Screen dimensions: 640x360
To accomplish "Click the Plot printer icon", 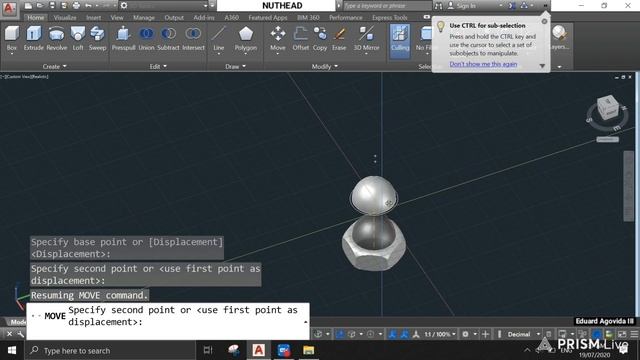I will tap(76, 6).
